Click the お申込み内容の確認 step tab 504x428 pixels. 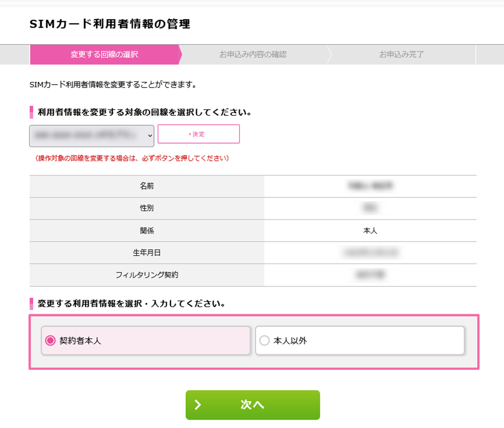coord(253,55)
